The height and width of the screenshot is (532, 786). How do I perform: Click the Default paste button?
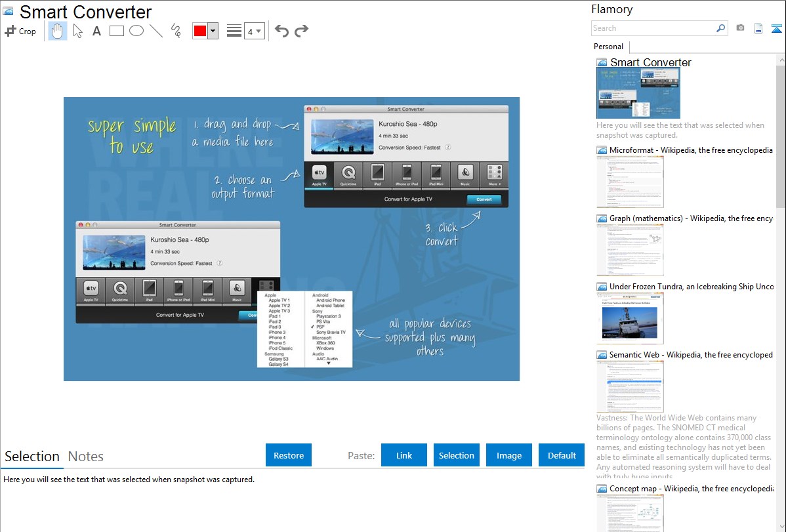pyautogui.click(x=562, y=455)
